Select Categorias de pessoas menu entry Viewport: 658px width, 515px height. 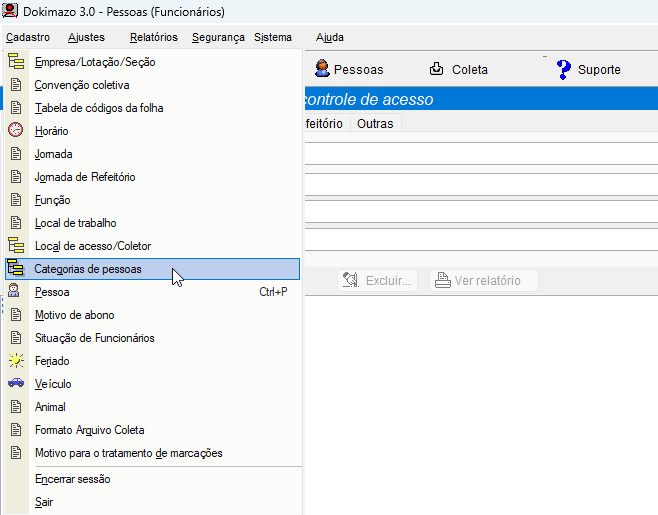pyautogui.click(x=88, y=269)
